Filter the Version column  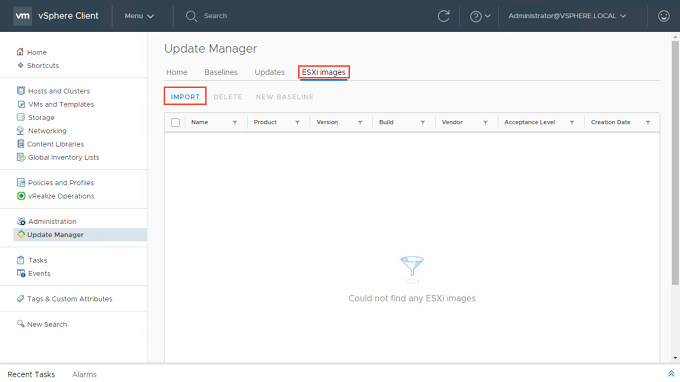pyautogui.click(x=360, y=123)
